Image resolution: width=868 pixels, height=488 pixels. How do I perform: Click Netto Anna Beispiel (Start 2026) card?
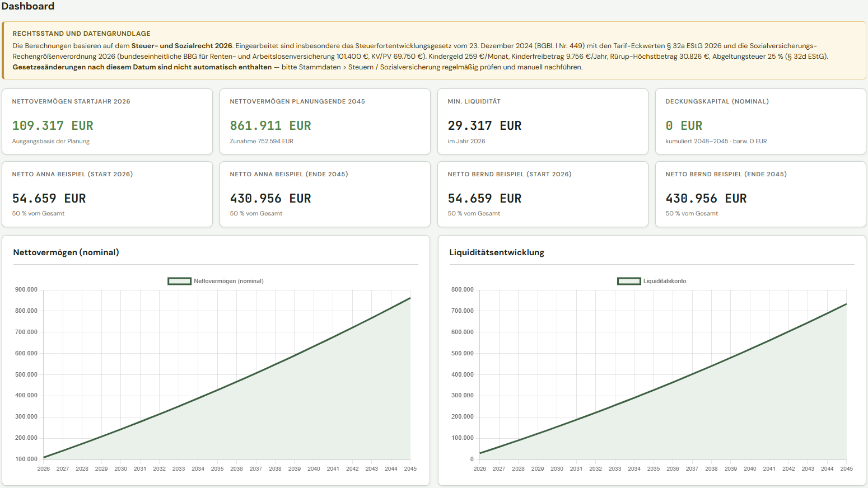tap(107, 194)
